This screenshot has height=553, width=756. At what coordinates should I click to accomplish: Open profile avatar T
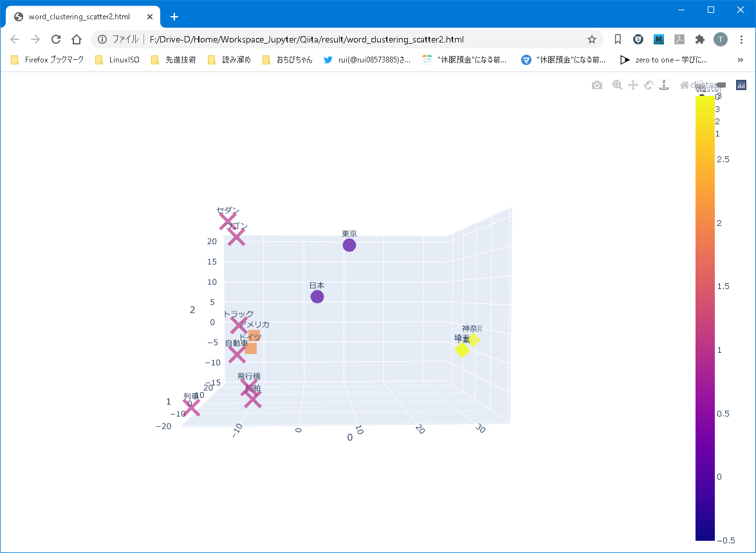tap(721, 39)
